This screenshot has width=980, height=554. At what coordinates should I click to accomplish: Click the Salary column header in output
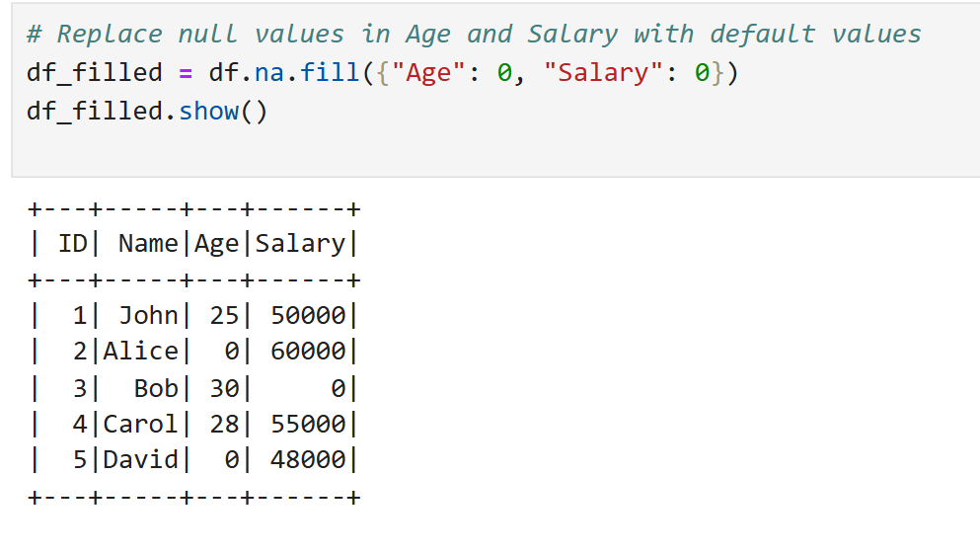tap(300, 244)
